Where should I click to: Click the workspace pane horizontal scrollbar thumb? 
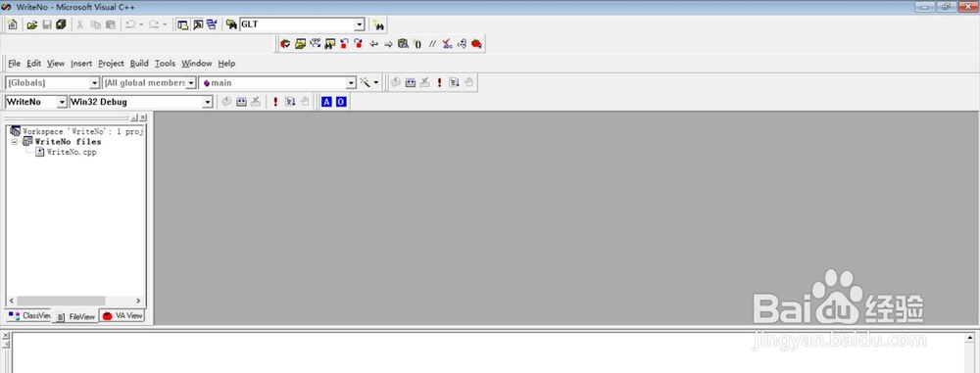(x=61, y=301)
